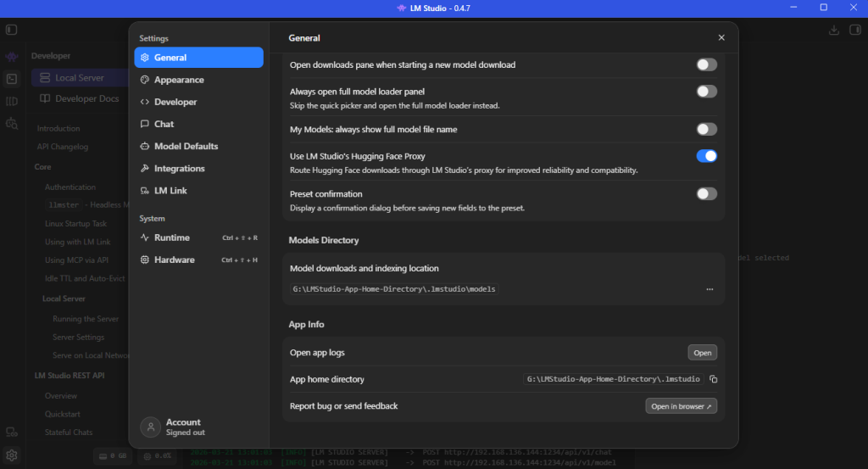Open the Account profile icon

(x=150, y=427)
